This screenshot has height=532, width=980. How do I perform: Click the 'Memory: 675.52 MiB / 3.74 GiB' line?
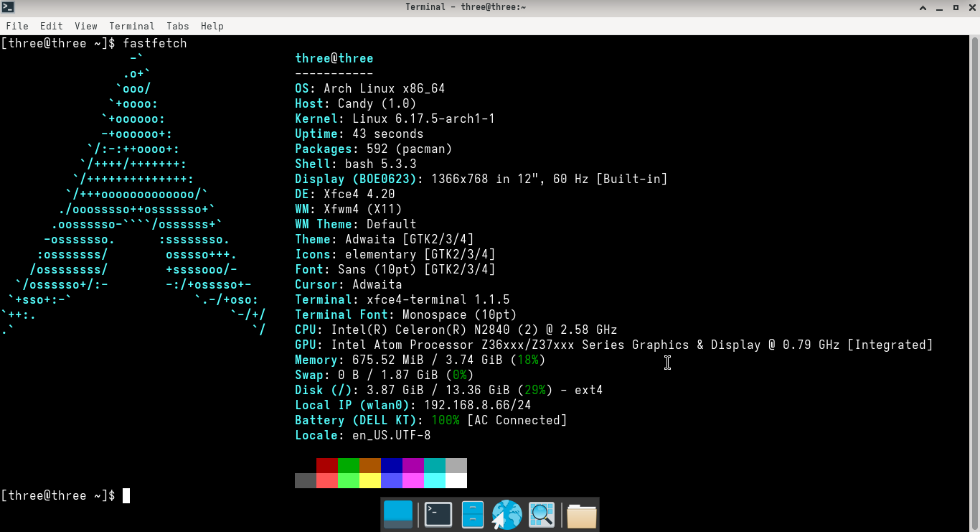tap(420, 360)
